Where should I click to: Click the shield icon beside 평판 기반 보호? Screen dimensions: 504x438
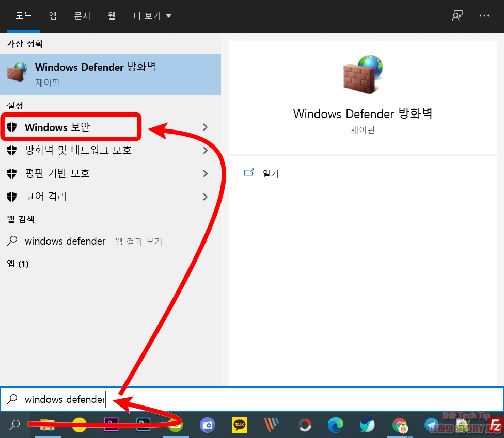coord(12,174)
